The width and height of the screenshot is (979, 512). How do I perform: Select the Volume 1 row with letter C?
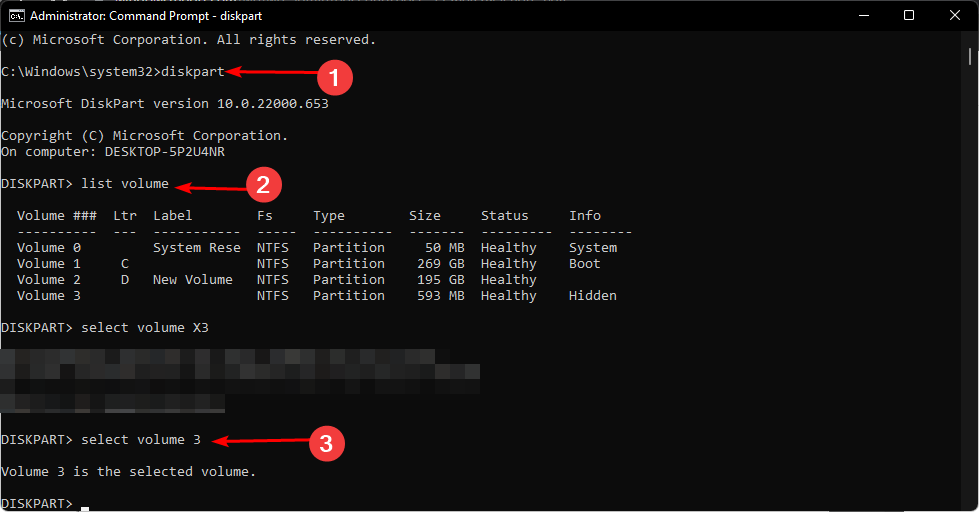309,264
